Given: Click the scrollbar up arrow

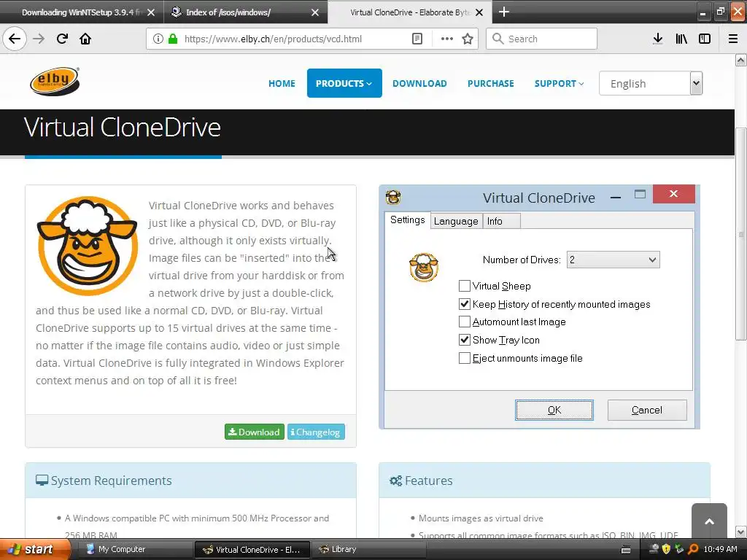Looking at the screenshot, I should (740, 61).
